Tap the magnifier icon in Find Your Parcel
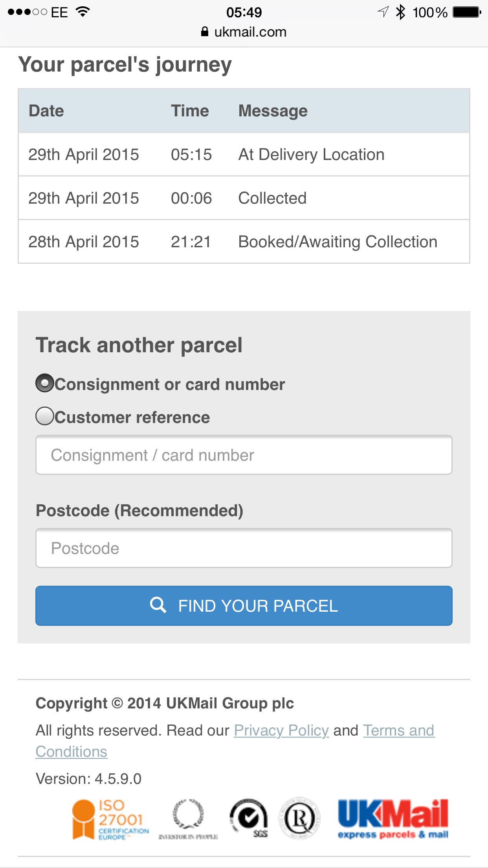488x868 pixels. tap(158, 605)
